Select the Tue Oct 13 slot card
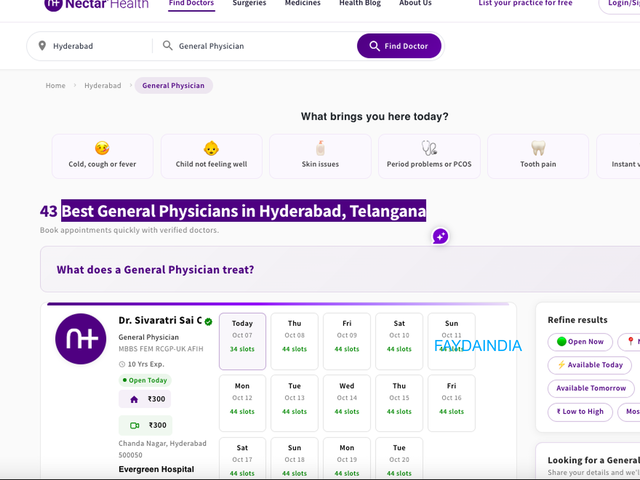This screenshot has height=480, width=640. (294, 403)
